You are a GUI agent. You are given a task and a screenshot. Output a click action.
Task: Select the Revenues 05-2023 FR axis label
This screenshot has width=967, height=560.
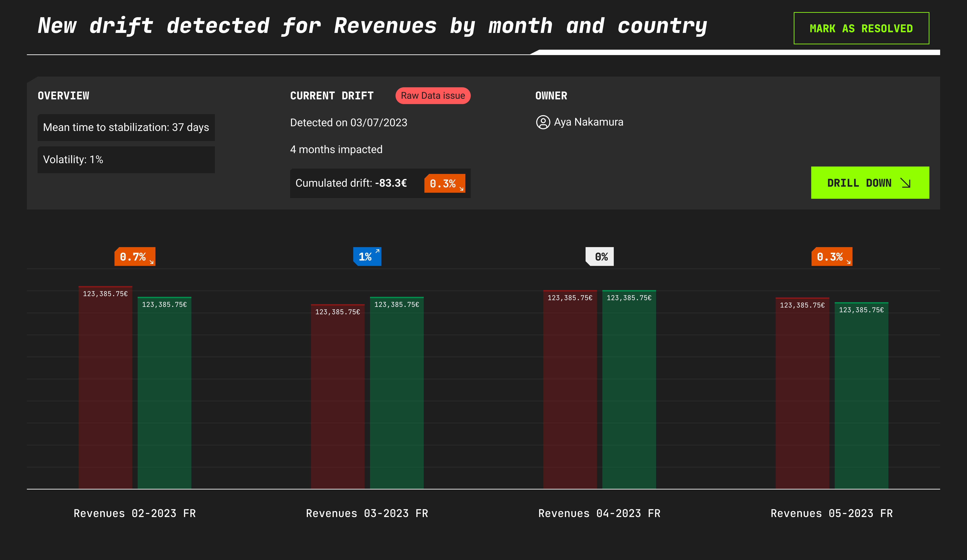click(x=832, y=513)
